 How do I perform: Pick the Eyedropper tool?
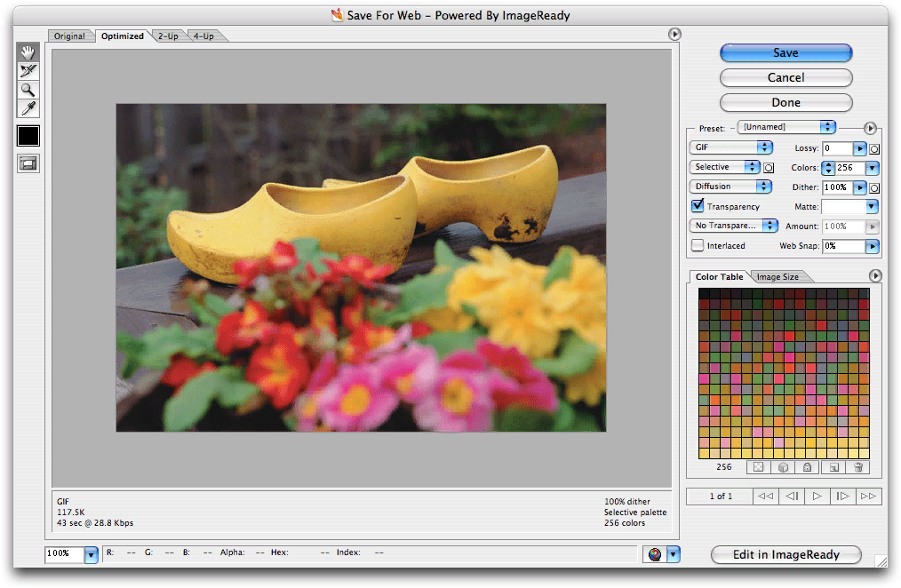[x=28, y=108]
